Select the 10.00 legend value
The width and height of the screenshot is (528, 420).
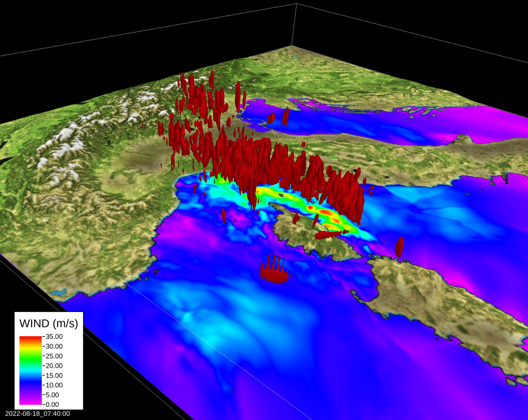click(x=54, y=385)
